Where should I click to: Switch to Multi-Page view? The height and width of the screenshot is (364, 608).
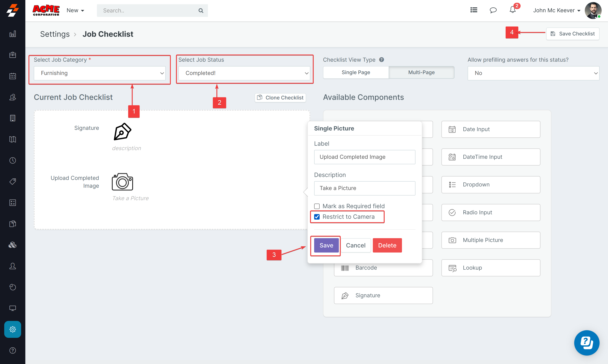421,72
